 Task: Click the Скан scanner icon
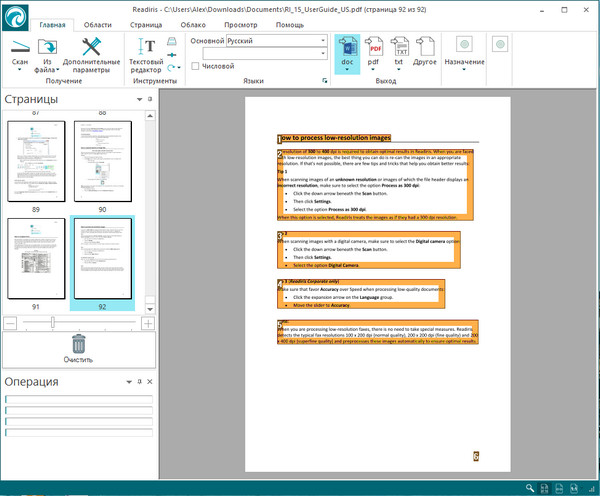point(19,46)
